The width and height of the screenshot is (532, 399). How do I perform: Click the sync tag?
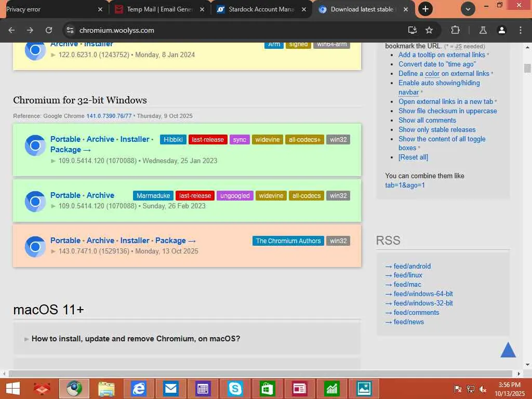240,139
